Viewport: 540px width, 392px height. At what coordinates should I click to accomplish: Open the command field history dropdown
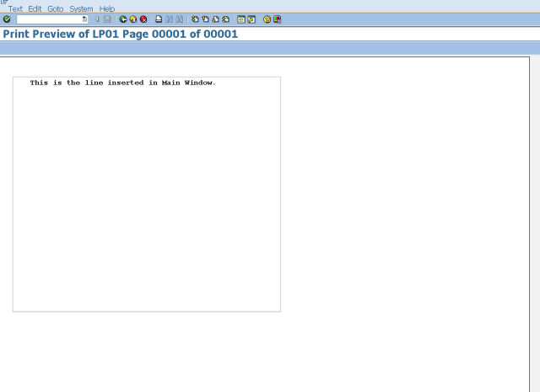(84, 19)
